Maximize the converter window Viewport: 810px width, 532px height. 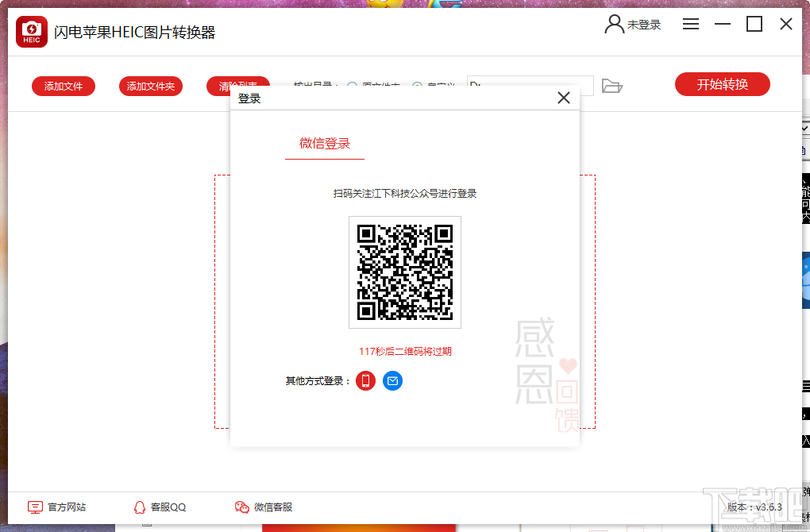[x=754, y=24]
